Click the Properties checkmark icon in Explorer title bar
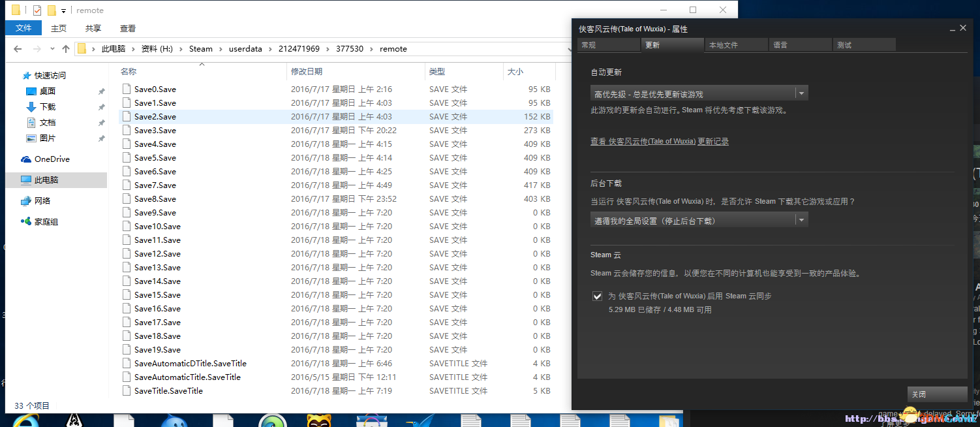Viewport: 980px width, 427px height. click(37, 10)
